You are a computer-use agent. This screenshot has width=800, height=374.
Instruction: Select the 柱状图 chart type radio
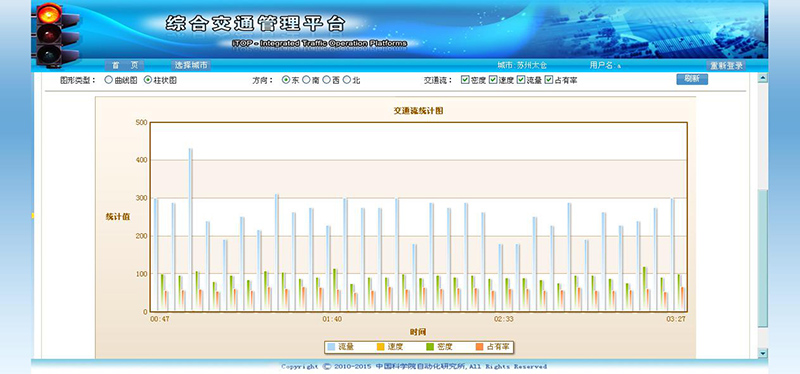tap(148, 80)
